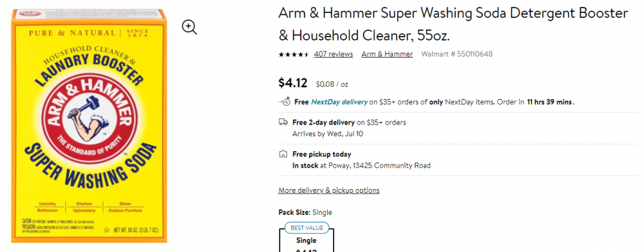The width and height of the screenshot is (644, 252).
Task: Click the magnifier zoom icon on product image
Action: pyautogui.click(x=189, y=28)
